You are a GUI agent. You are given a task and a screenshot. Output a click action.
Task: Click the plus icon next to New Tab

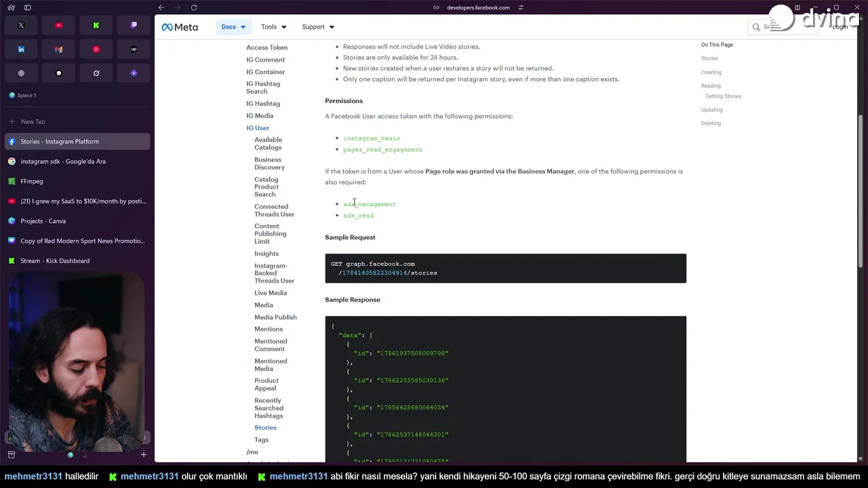12,121
